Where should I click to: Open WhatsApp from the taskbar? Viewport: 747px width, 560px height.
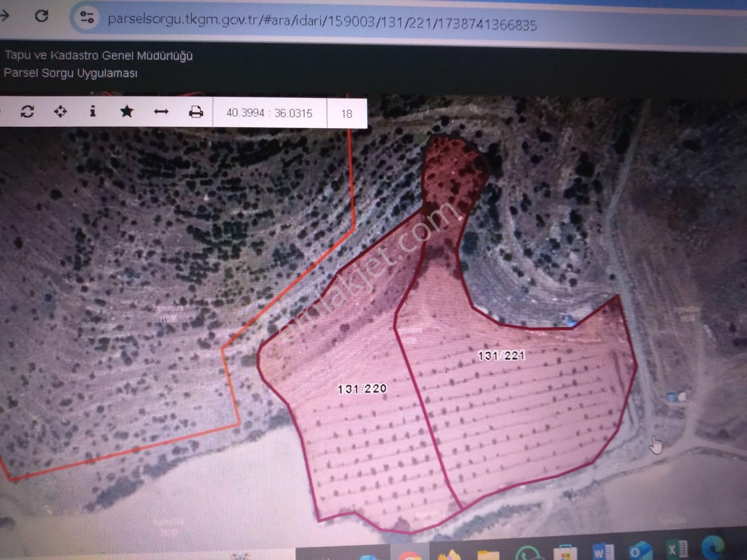pos(527,554)
